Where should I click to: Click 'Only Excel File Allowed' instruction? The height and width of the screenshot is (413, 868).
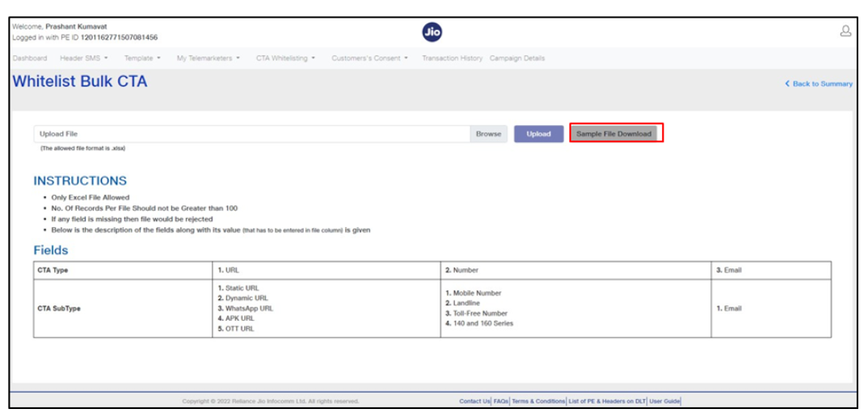[91, 198]
